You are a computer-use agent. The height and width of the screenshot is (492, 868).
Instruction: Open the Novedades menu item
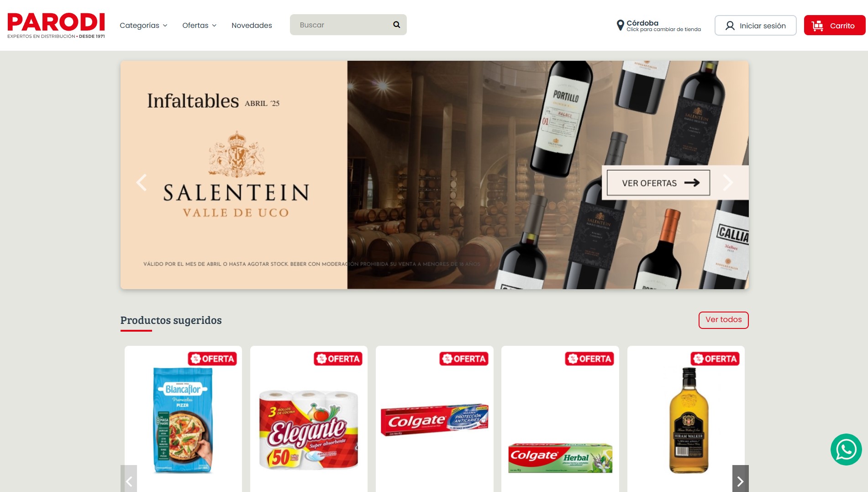coord(252,25)
